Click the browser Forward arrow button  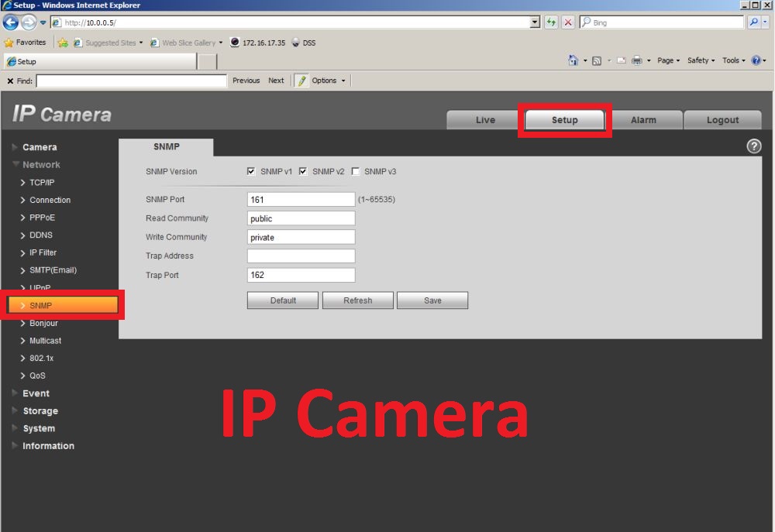click(29, 22)
